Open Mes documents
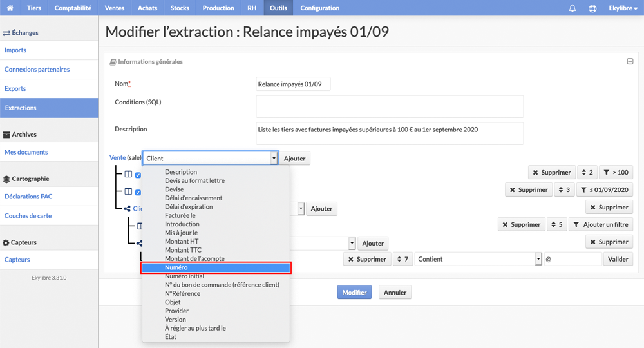 (x=26, y=152)
